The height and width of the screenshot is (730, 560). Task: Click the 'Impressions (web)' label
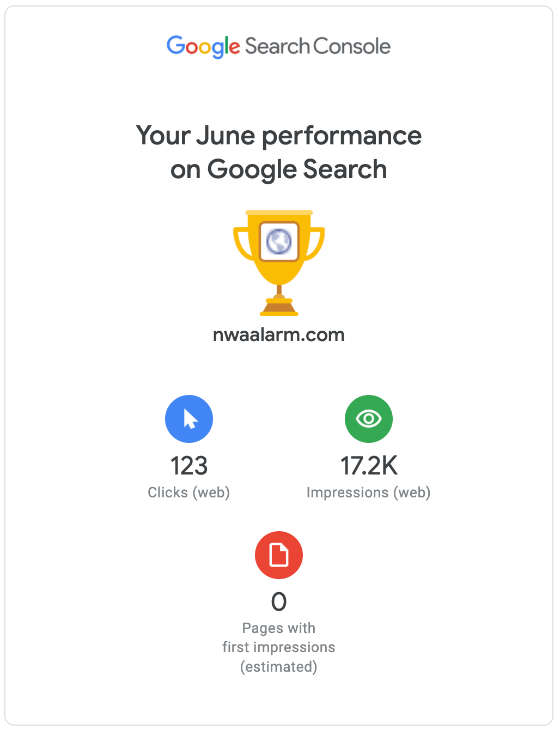click(x=369, y=492)
